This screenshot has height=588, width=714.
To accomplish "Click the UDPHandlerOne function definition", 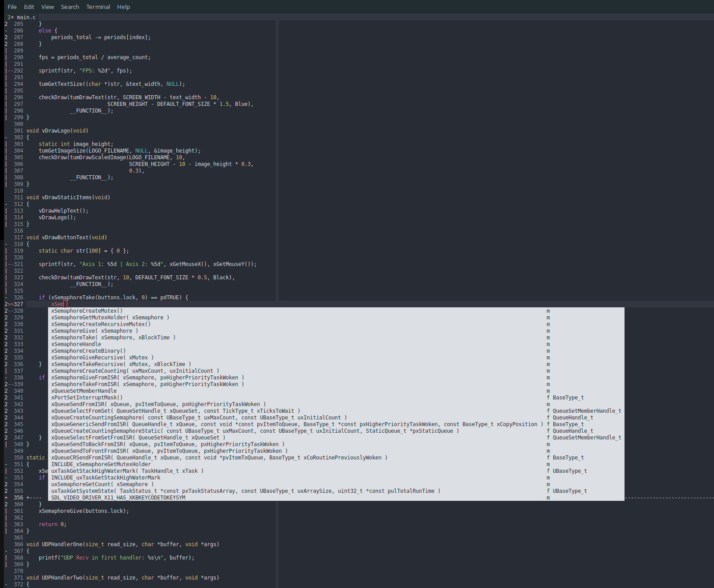I will (x=123, y=544).
